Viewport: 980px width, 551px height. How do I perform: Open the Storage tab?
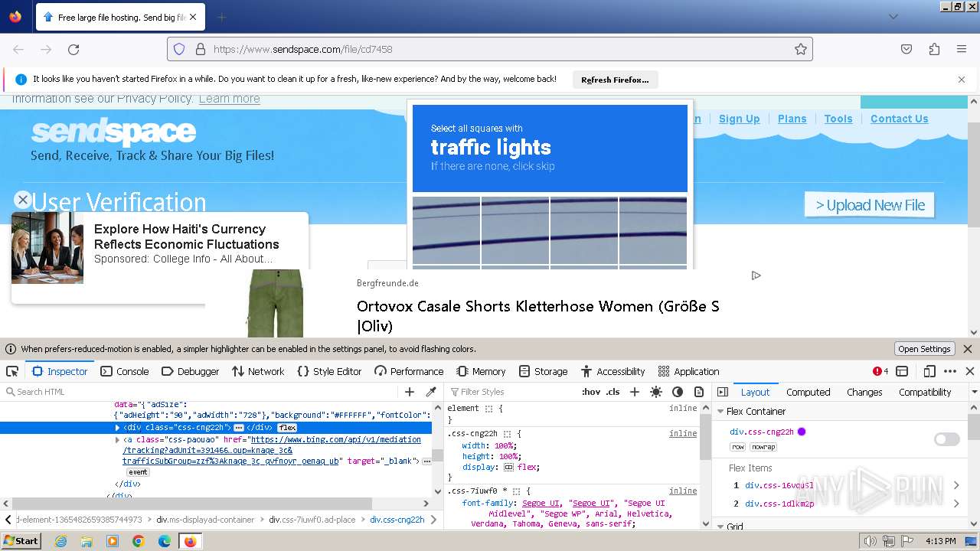click(x=543, y=371)
